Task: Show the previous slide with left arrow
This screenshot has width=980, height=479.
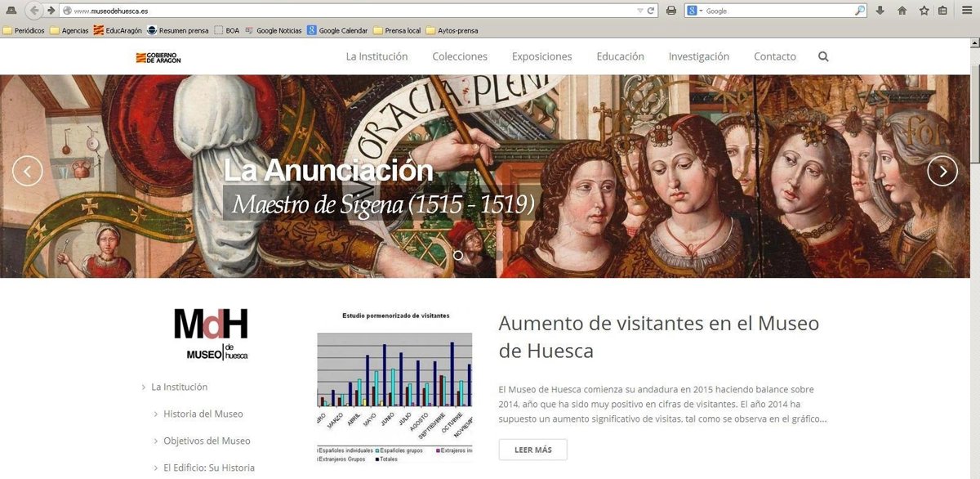Action: pos(28,171)
